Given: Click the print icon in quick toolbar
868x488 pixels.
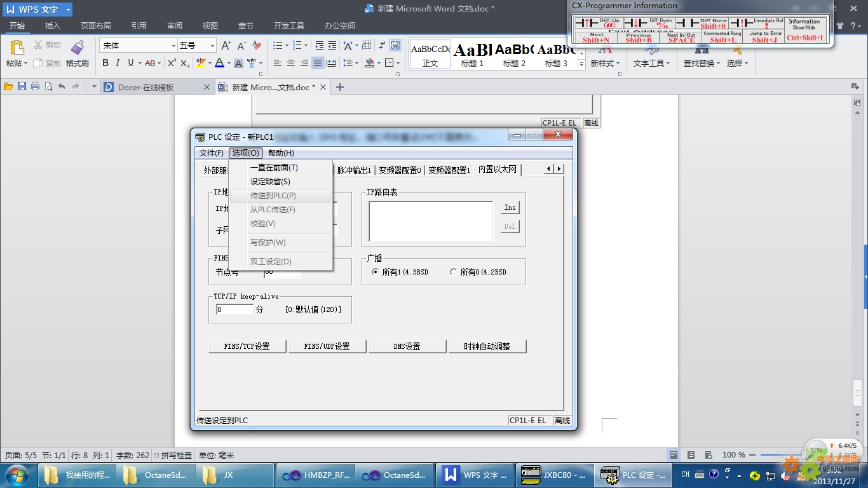Looking at the screenshot, I should click(x=35, y=86).
